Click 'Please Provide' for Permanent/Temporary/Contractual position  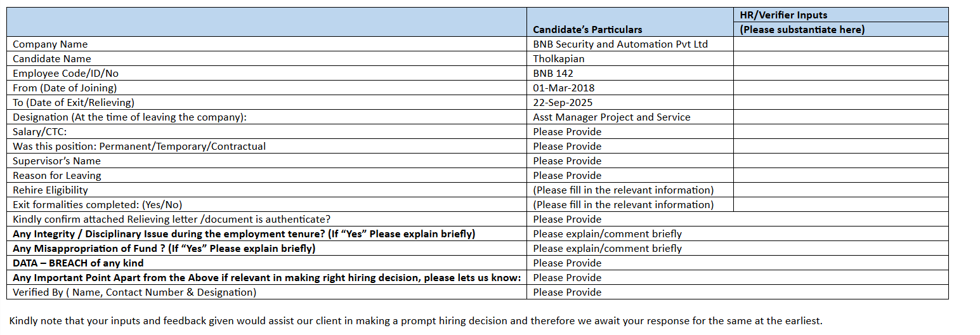pyautogui.click(x=567, y=147)
